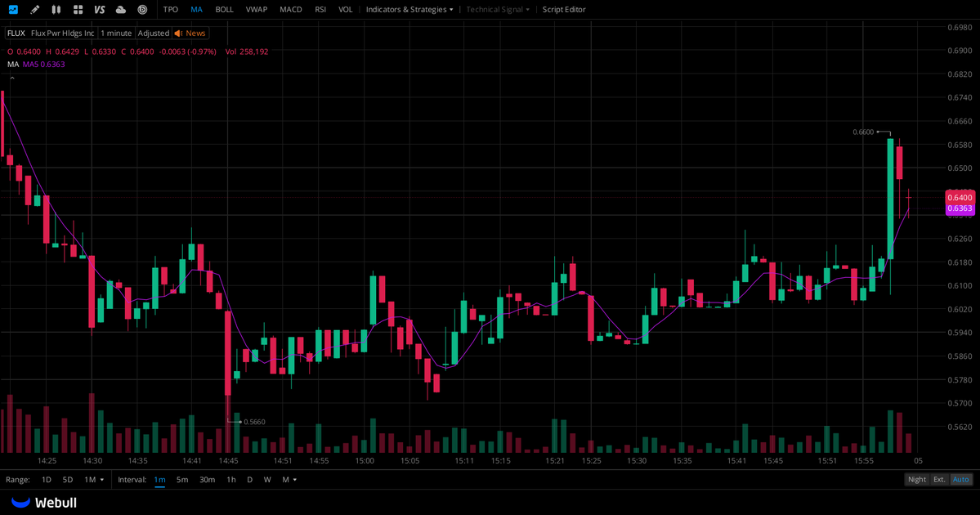Select 1h interval
980x515 pixels.
click(231, 479)
